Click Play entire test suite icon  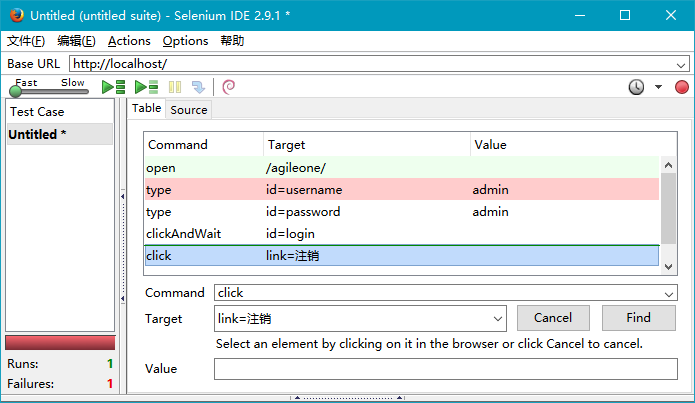click(x=113, y=87)
